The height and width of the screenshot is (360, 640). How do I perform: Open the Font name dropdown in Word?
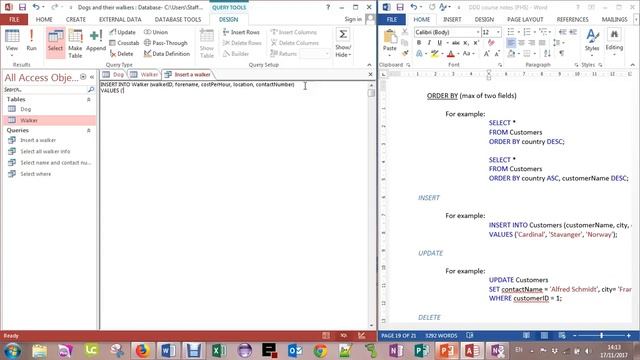click(x=478, y=32)
